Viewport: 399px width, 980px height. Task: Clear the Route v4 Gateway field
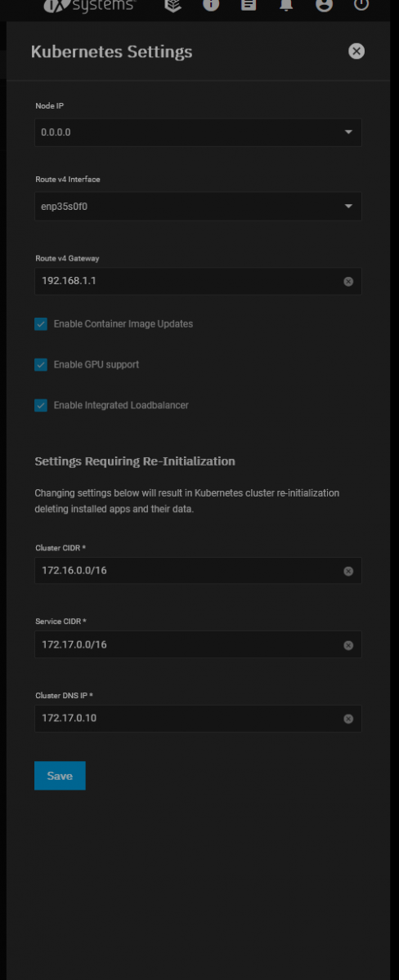[348, 281]
